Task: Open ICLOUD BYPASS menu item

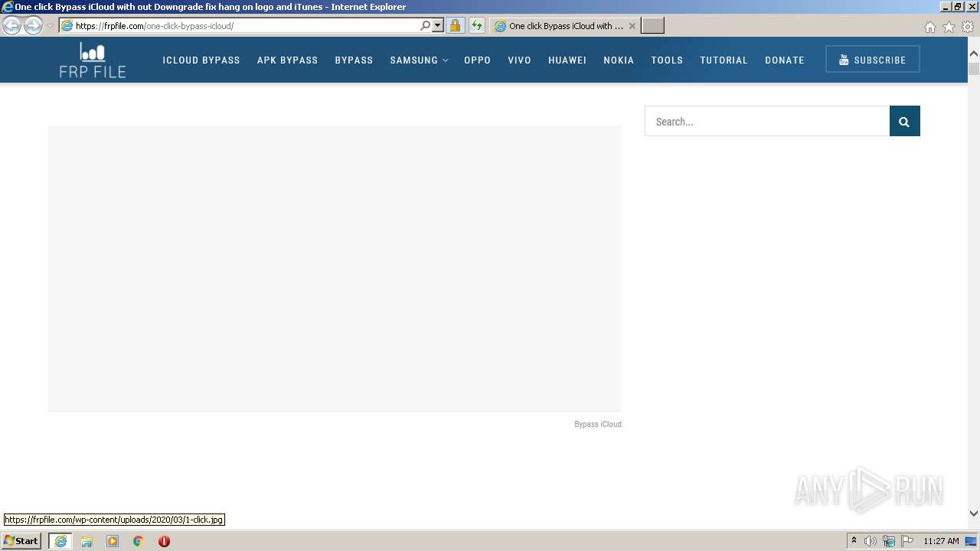Action: coord(201,60)
